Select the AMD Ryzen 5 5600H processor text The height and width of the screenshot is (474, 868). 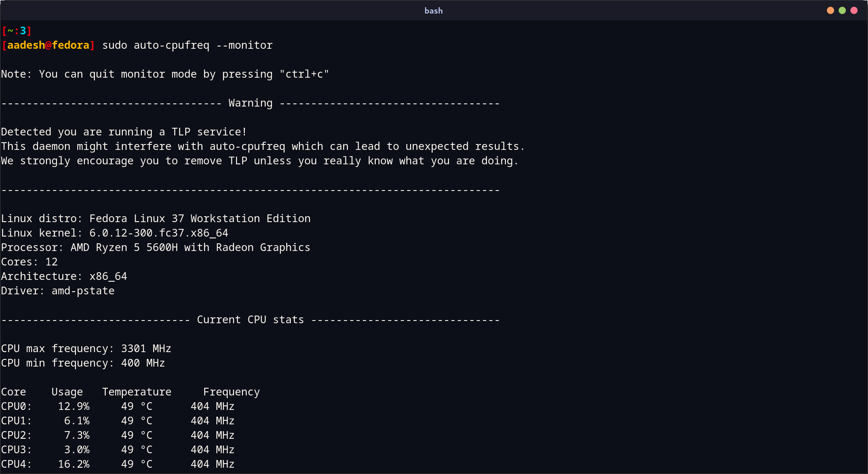(190, 247)
